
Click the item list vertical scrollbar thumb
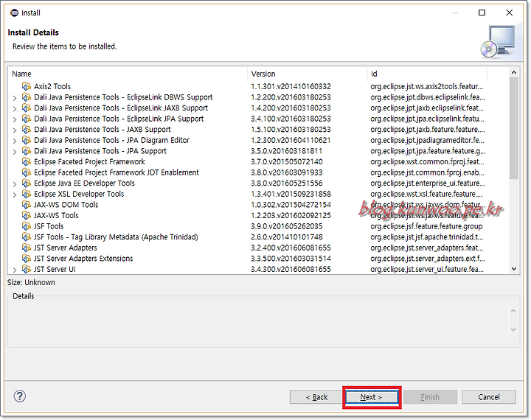[x=514, y=128]
